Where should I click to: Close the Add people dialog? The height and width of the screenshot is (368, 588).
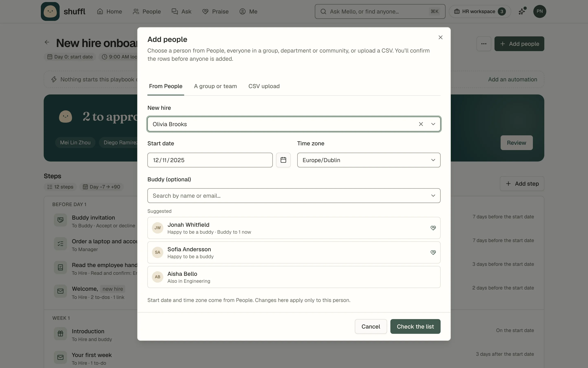(x=441, y=37)
